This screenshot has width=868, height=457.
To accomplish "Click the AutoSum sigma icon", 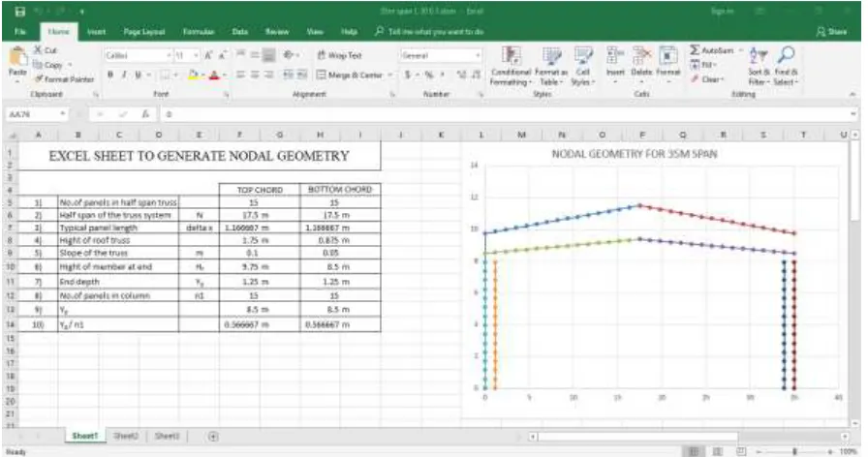I will pos(695,50).
